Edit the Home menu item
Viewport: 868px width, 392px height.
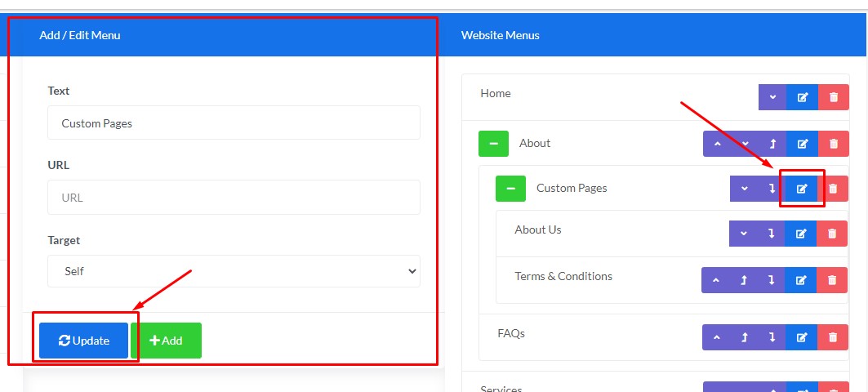pyautogui.click(x=802, y=97)
